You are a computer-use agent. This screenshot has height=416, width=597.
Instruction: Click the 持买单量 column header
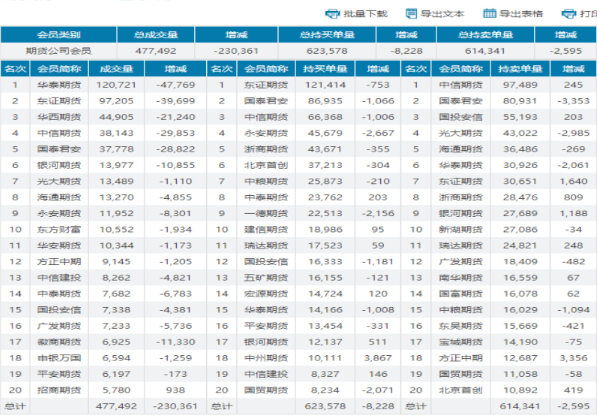click(x=325, y=69)
